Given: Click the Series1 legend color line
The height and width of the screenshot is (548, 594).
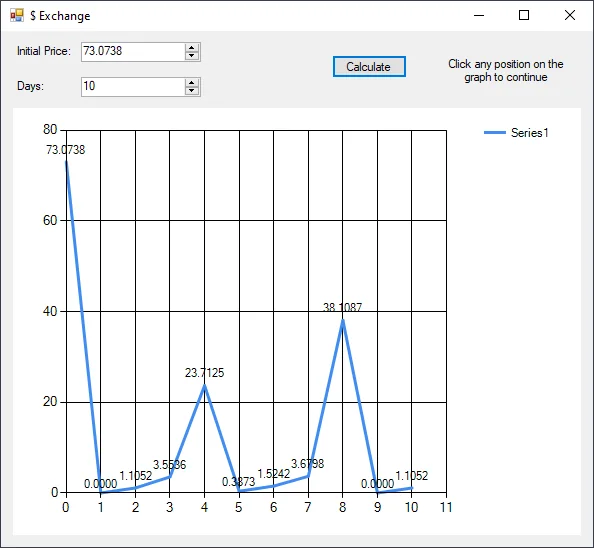Looking at the screenshot, I should click(x=495, y=132).
